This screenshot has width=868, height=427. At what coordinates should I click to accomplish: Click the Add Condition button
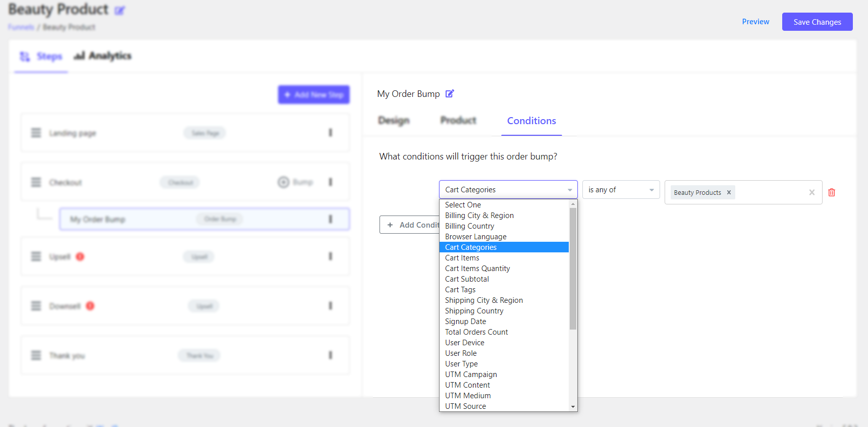click(410, 225)
